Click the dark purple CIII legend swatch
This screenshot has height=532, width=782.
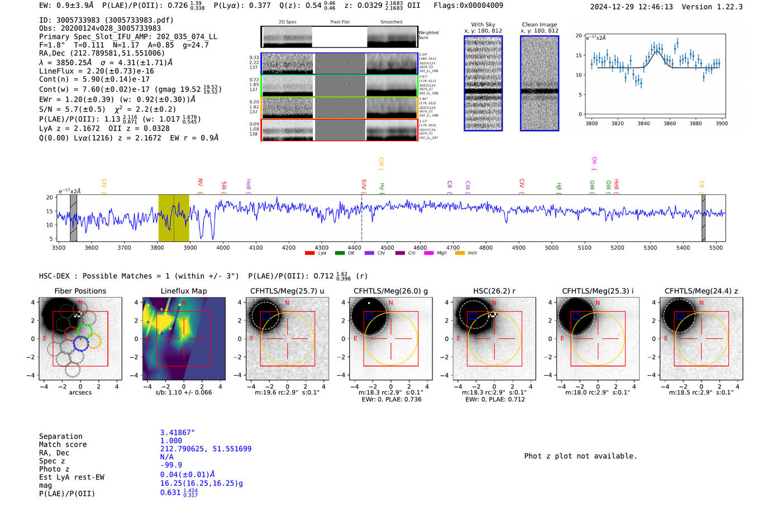click(x=400, y=253)
